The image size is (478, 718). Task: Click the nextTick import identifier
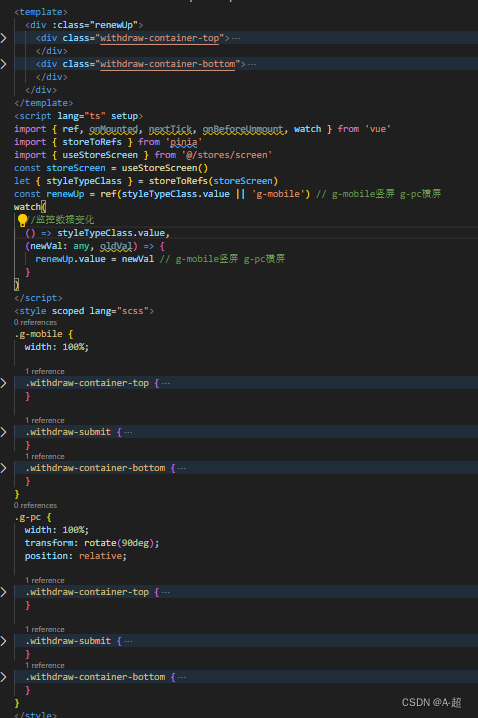tap(170, 129)
